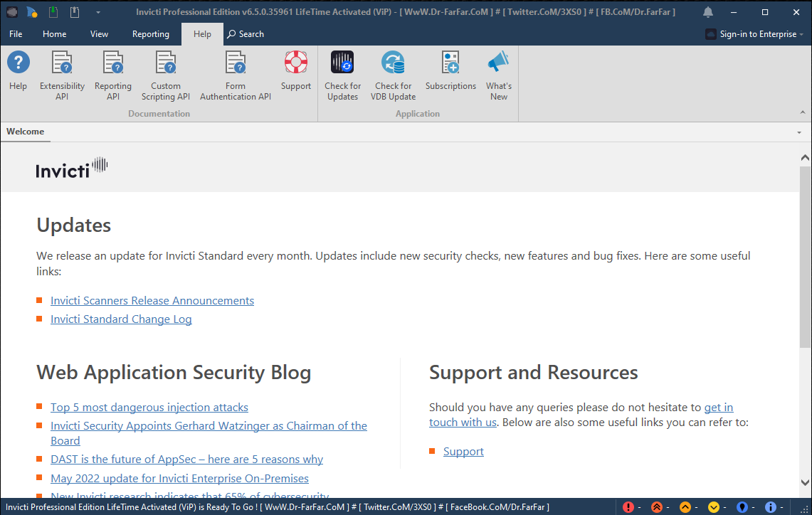Screen dimensions: 812x515
Task: Open the Subscriptions ribbon button
Action: (450, 71)
